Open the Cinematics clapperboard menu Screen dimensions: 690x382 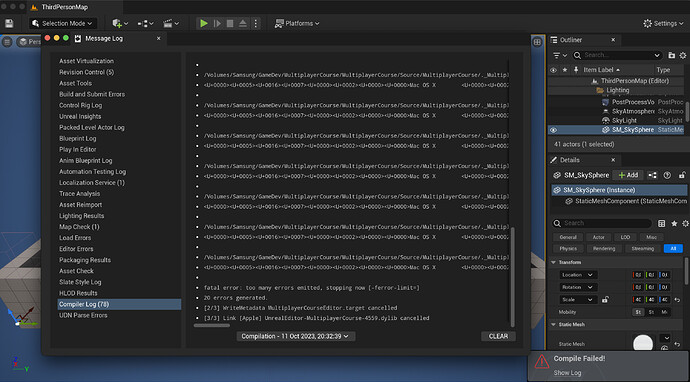point(171,23)
